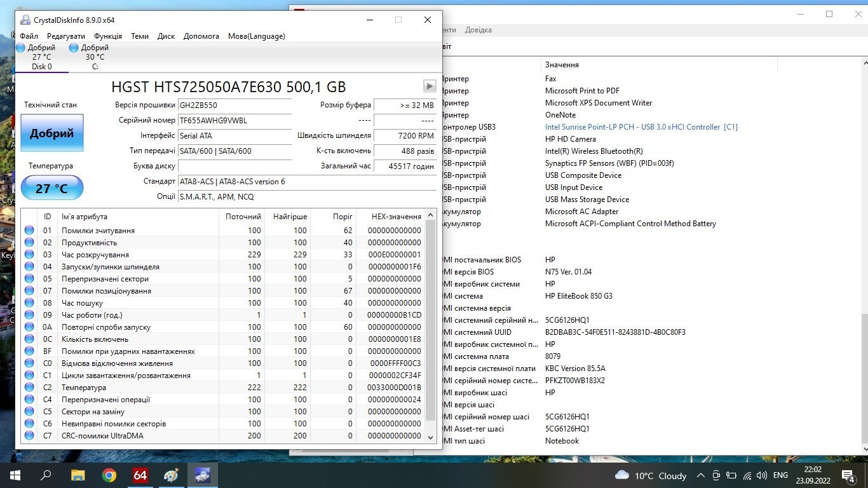
Task: Open the Мова(Language) menu
Action: click(257, 36)
